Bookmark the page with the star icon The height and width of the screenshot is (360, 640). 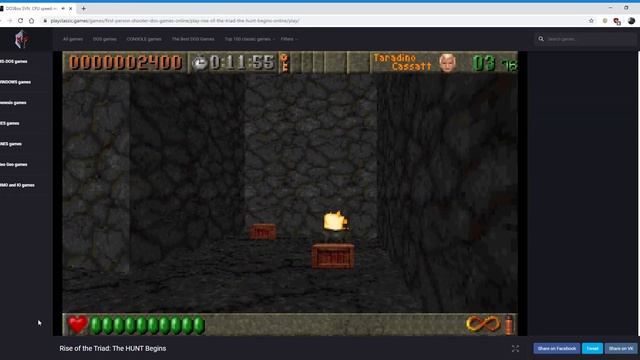pos(591,20)
